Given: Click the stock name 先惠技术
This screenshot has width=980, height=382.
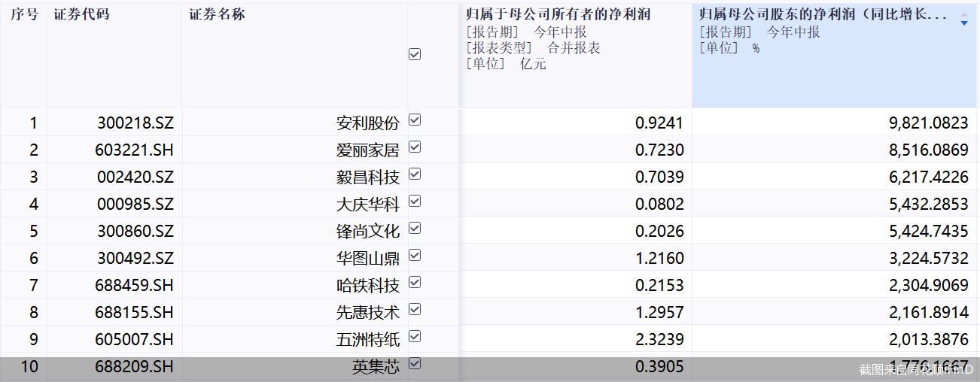Looking at the screenshot, I should coord(368,313).
